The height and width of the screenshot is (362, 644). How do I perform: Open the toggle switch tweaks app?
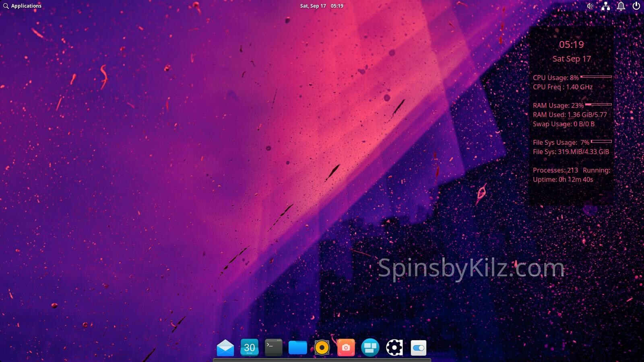419,348
